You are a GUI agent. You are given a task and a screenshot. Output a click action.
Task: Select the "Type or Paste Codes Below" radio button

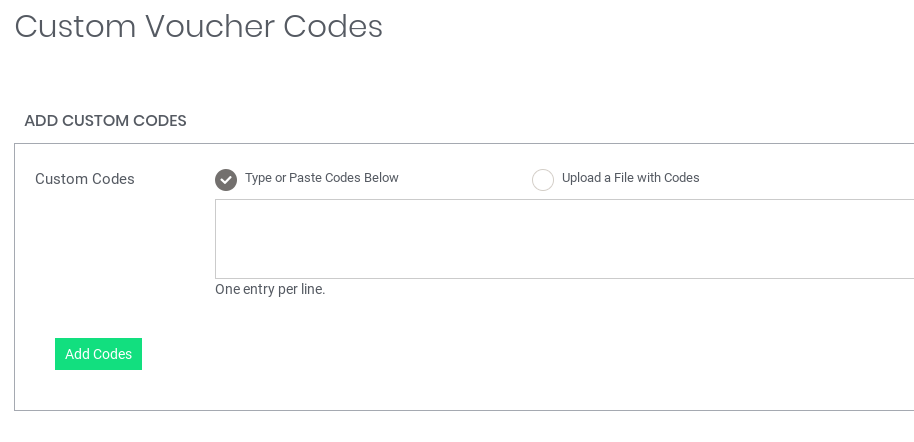click(x=226, y=179)
